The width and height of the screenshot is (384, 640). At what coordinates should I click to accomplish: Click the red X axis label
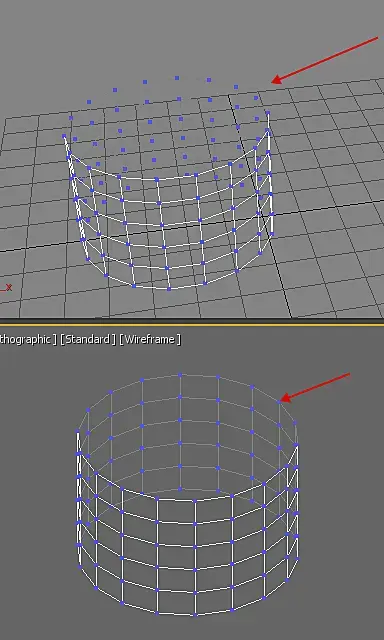(9, 287)
